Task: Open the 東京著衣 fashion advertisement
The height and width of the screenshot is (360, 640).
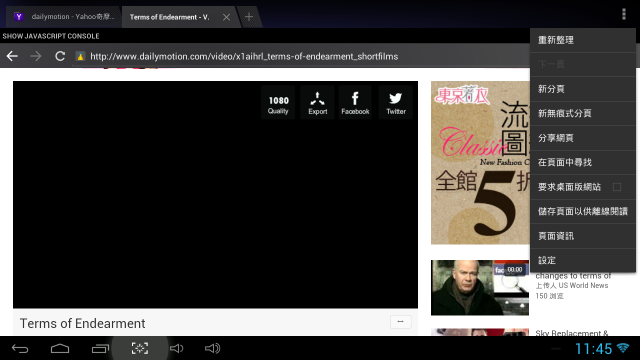Action: coord(480,162)
